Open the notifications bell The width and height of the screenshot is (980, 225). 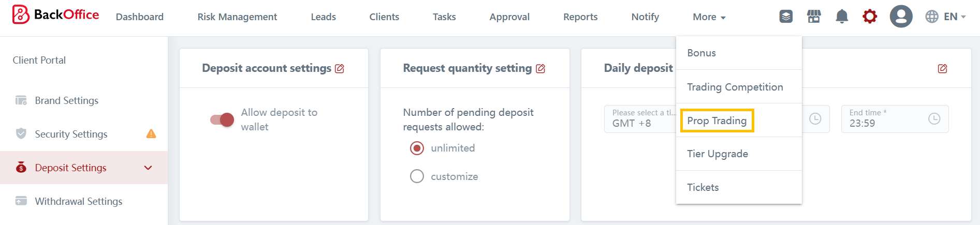click(842, 17)
